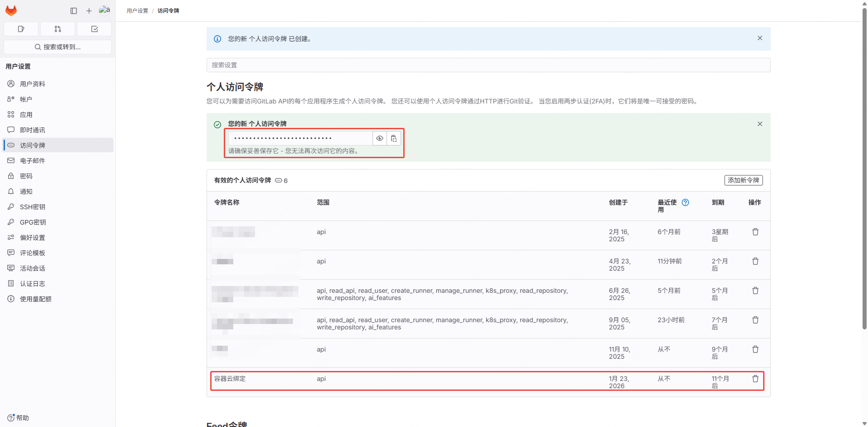
Task: Click the GitLab logo home icon
Action: coord(11,10)
